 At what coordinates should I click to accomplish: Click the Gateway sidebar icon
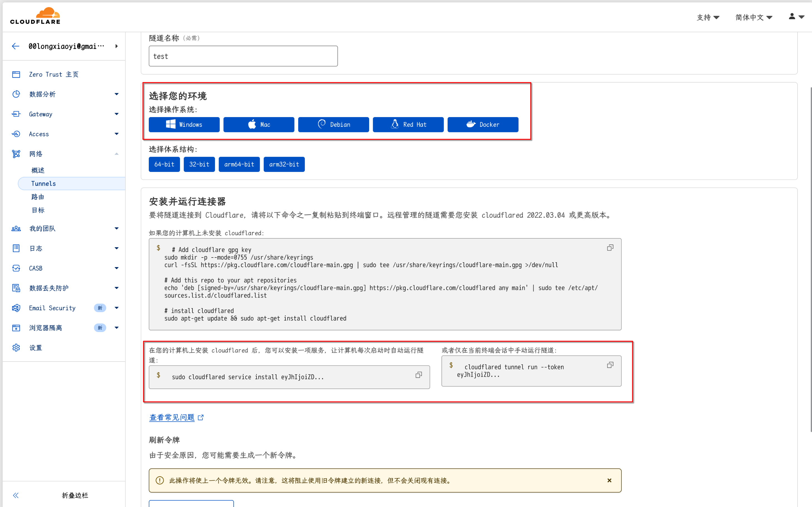[x=16, y=114]
